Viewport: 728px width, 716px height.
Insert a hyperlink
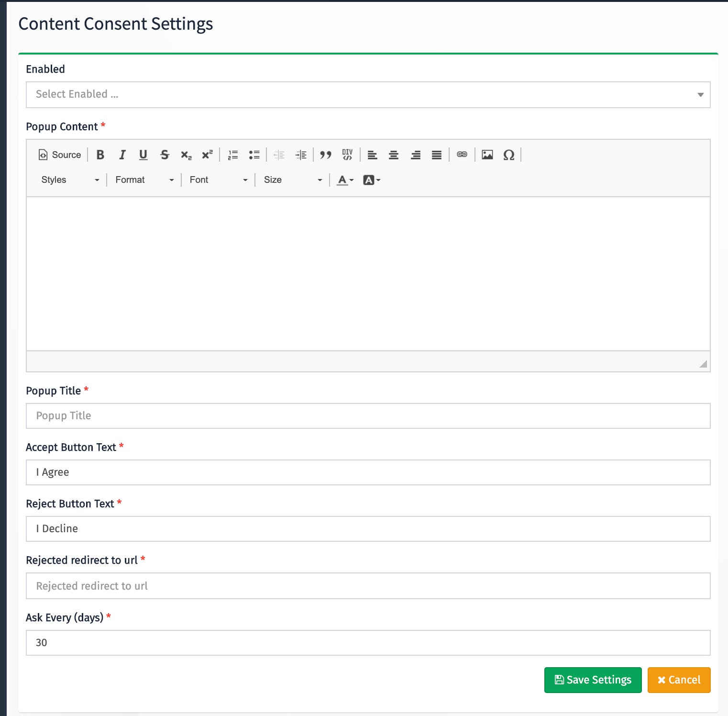[461, 155]
